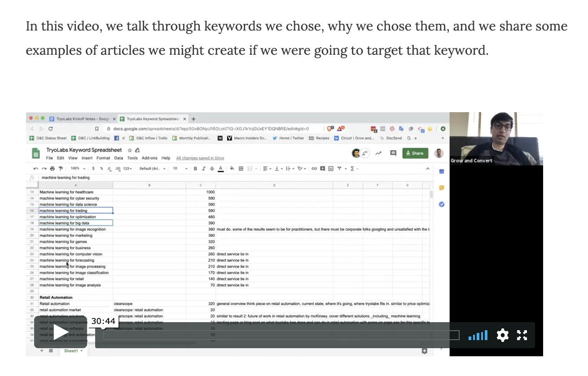Screen dimensions: 588x376
Task: Click the Redo icon
Action: click(44, 169)
